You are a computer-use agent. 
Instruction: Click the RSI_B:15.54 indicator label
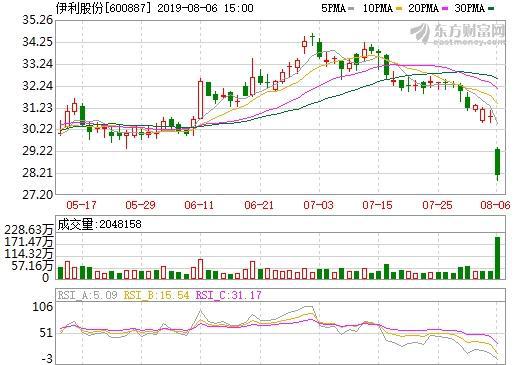[x=157, y=295]
